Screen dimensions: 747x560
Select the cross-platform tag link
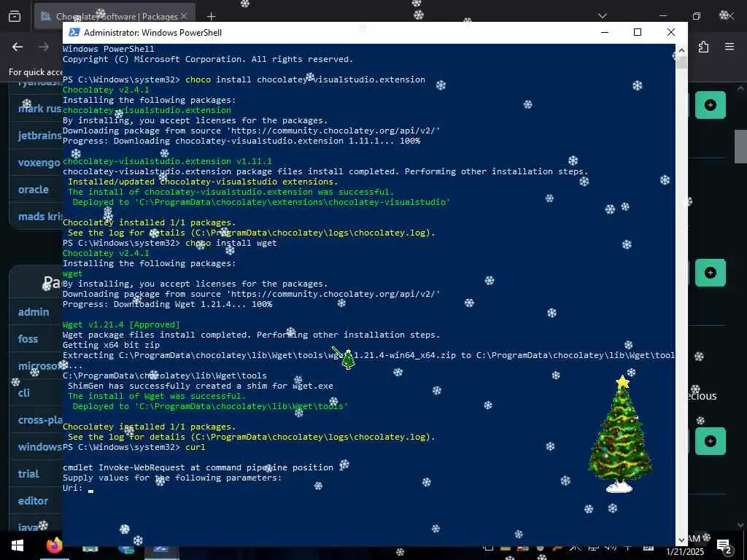(40, 420)
